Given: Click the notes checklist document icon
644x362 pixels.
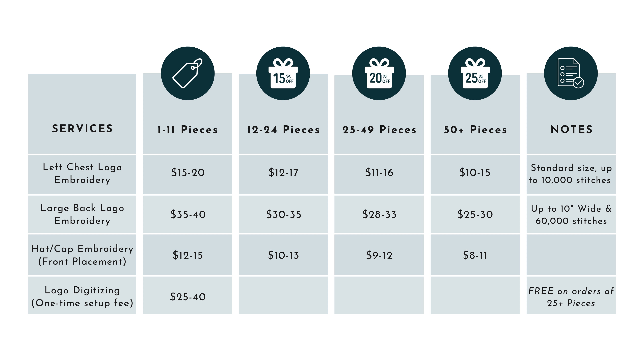Looking at the screenshot, I should coord(571,73).
